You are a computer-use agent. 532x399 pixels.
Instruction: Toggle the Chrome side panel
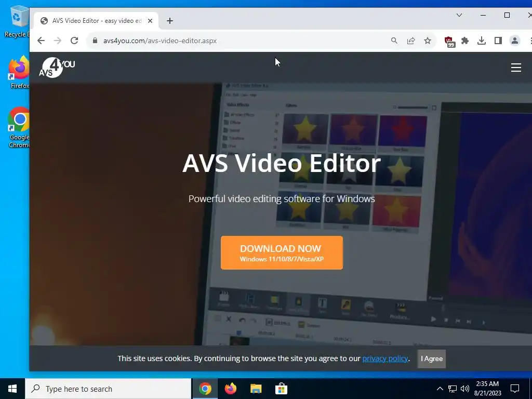point(498,41)
